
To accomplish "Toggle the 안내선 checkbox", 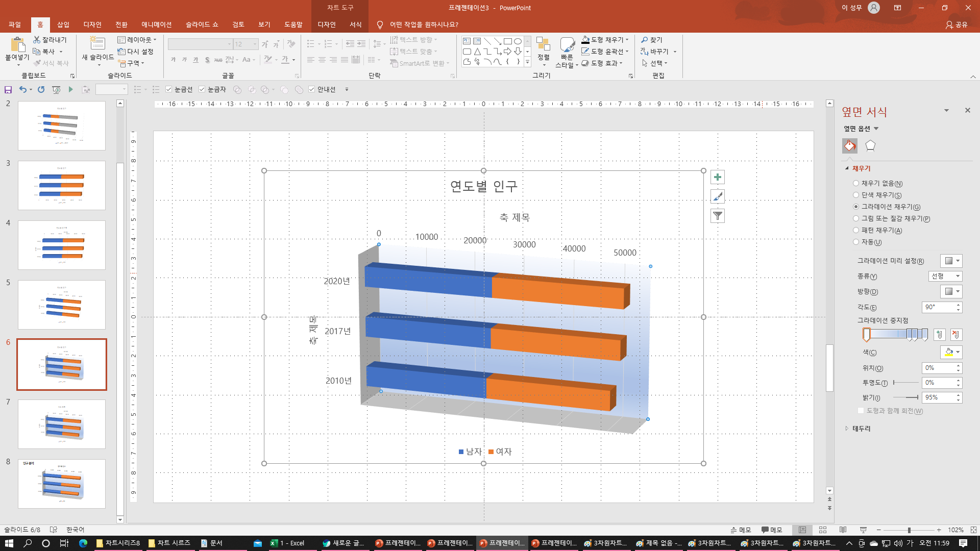I will click(312, 89).
